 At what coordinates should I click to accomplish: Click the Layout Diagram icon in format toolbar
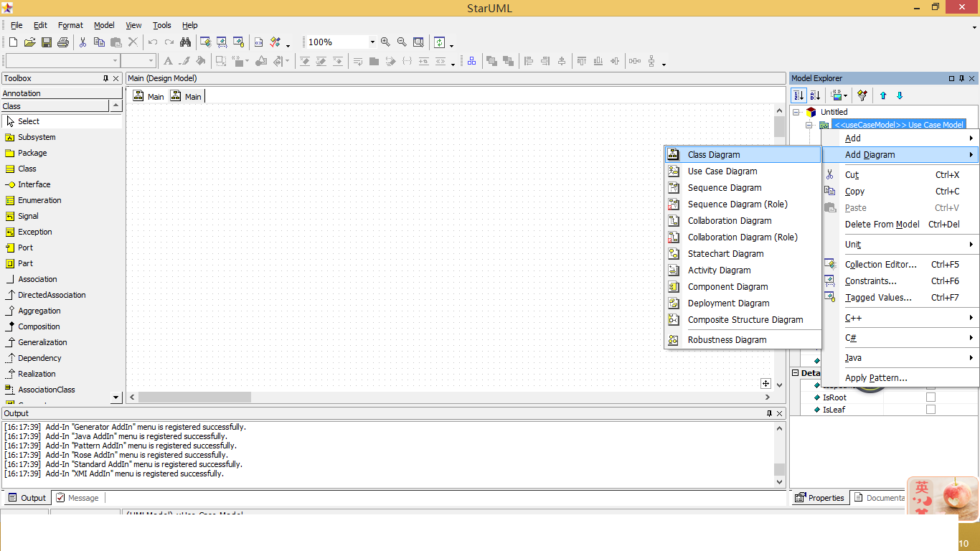(471, 61)
